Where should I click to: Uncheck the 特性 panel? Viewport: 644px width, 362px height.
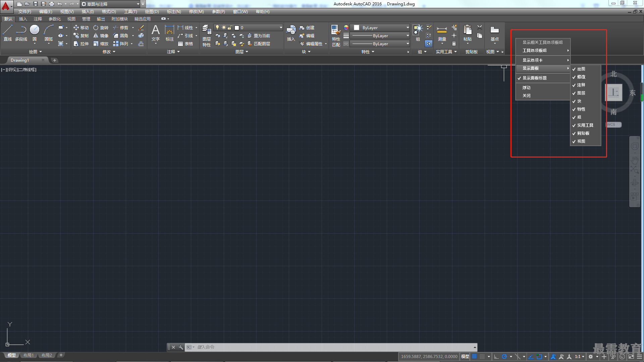click(x=585, y=109)
